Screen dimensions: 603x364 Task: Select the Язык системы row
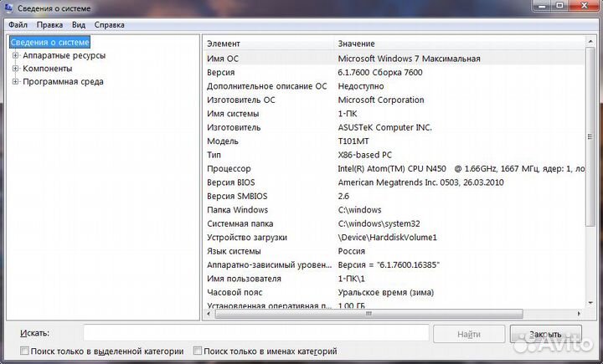pyautogui.click(x=394, y=251)
